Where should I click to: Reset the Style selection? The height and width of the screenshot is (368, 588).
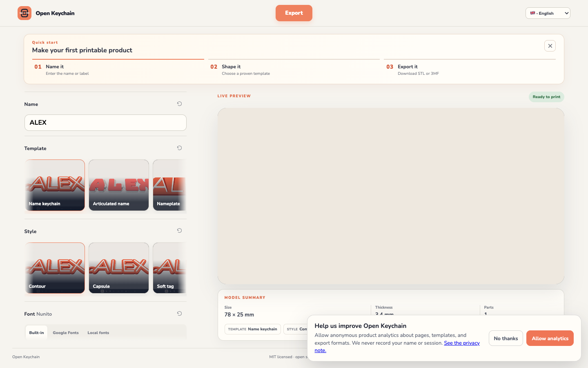pyautogui.click(x=179, y=231)
